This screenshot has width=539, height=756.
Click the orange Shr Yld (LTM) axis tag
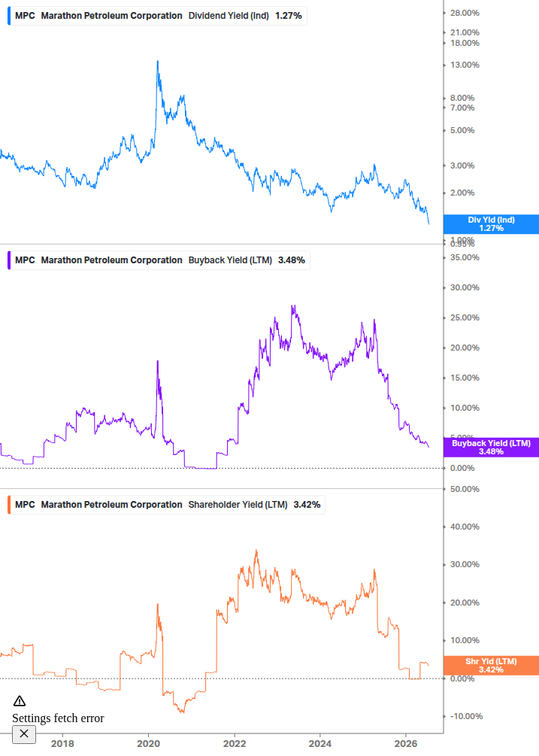[491, 666]
